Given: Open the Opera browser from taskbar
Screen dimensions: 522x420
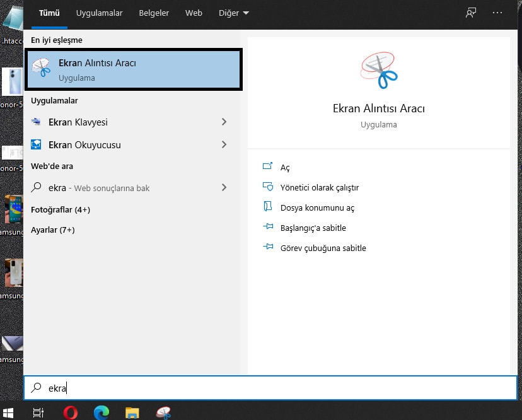Looking at the screenshot, I should click(x=71, y=412).
